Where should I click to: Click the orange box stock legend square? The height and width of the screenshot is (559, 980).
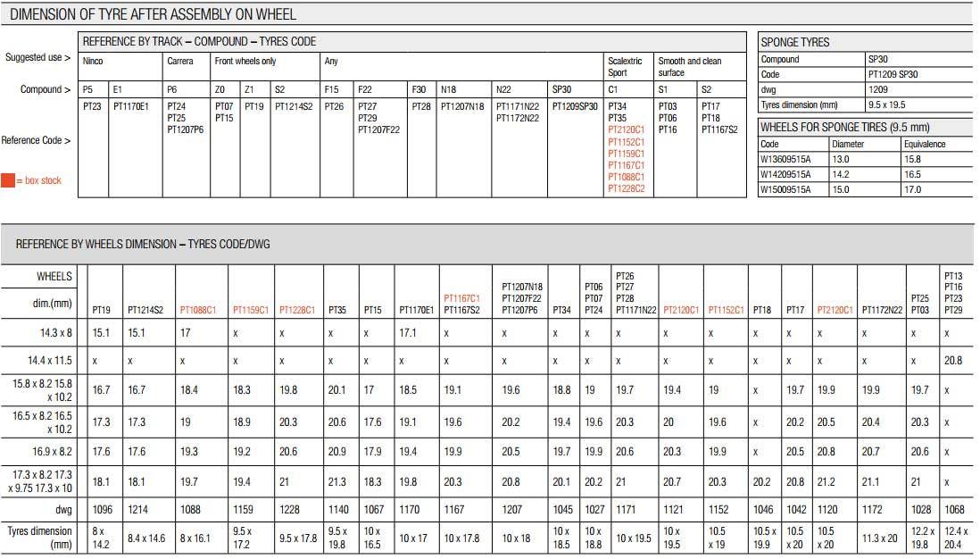click(8, 180)
